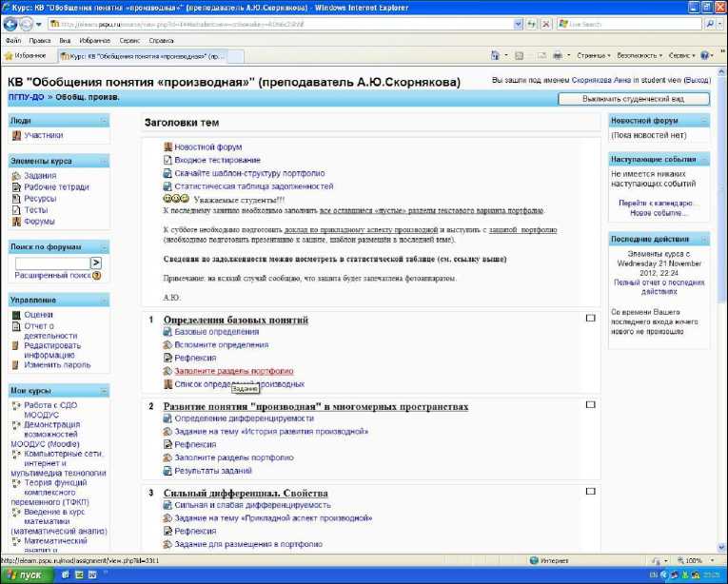Click the help icon beside Расширенный поиск

coord(96,276)
